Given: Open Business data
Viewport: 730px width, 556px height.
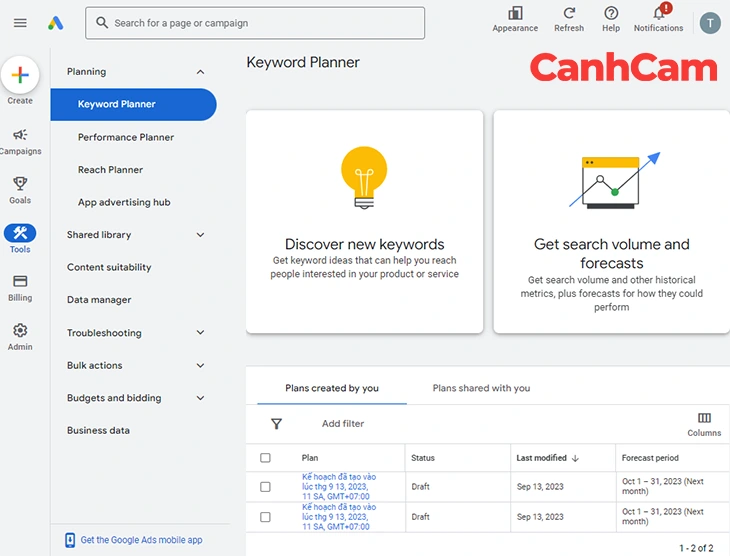Looking at the screenshot, I should pyautogui.click(x=98, y=431).
